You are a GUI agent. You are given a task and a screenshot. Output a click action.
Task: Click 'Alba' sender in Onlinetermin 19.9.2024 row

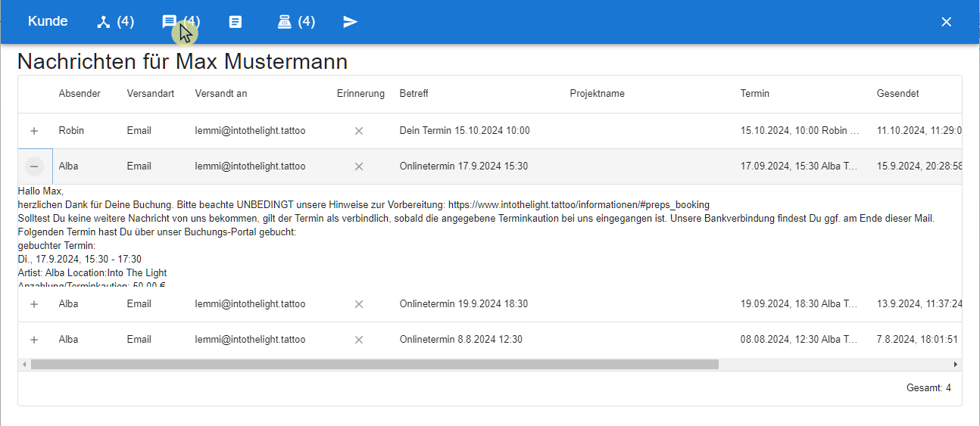(x=68, y=304)
